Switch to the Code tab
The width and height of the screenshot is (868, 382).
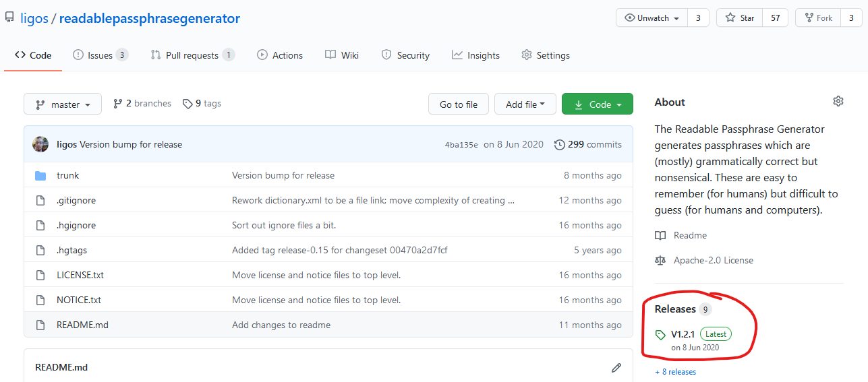click(x=33, y=55)
